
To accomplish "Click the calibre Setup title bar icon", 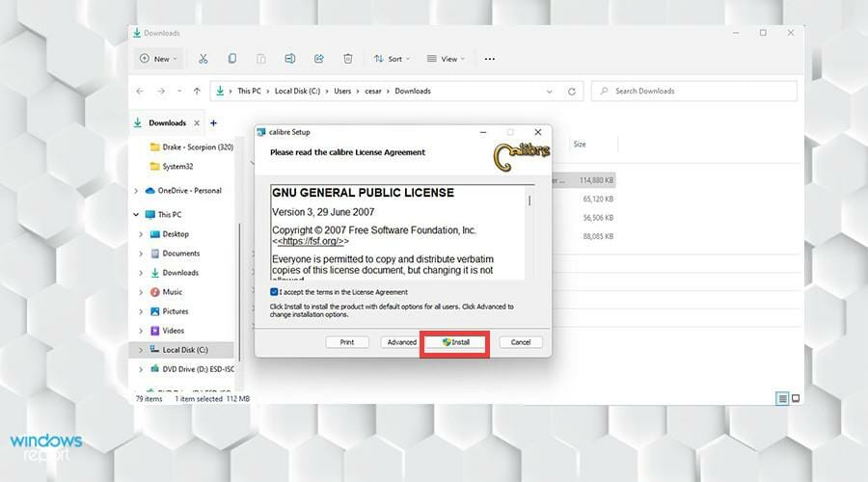I will [x=261, y=132].
